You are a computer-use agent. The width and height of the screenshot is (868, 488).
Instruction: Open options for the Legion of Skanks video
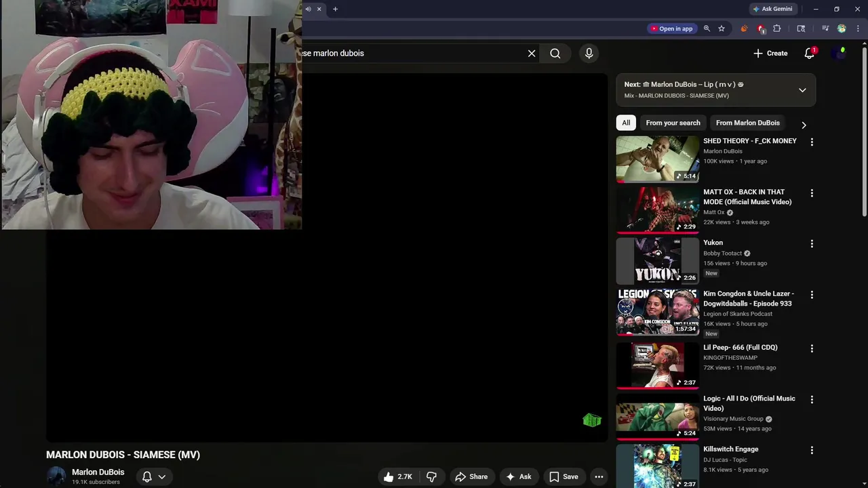[x=812, y=295]
